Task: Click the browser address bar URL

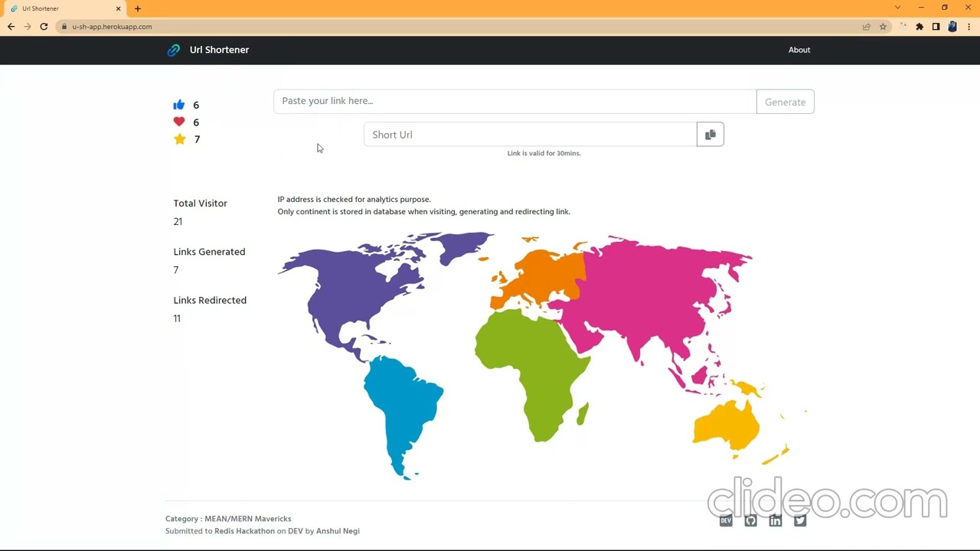Action: [x=112, y=27]
